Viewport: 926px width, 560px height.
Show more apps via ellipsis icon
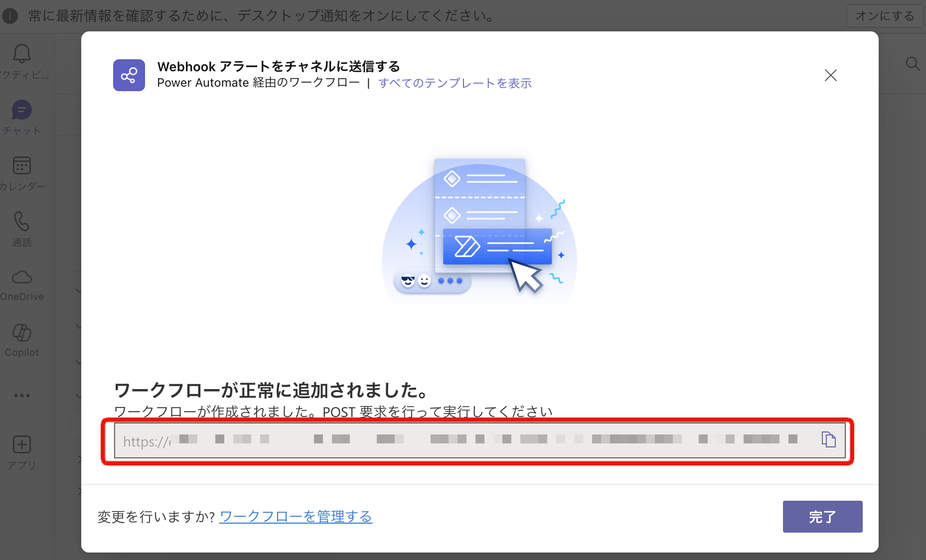tap(22, 396)
